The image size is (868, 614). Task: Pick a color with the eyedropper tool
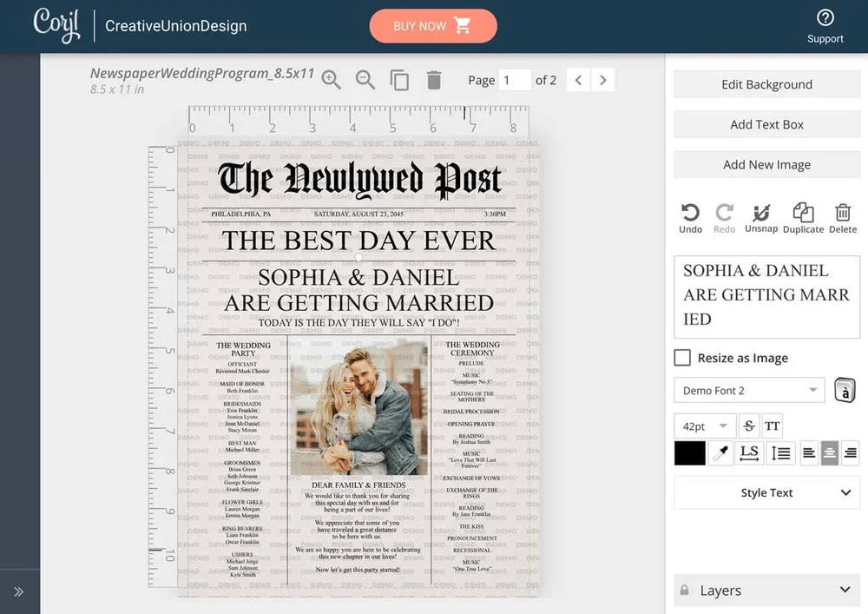tap(720, 452)
